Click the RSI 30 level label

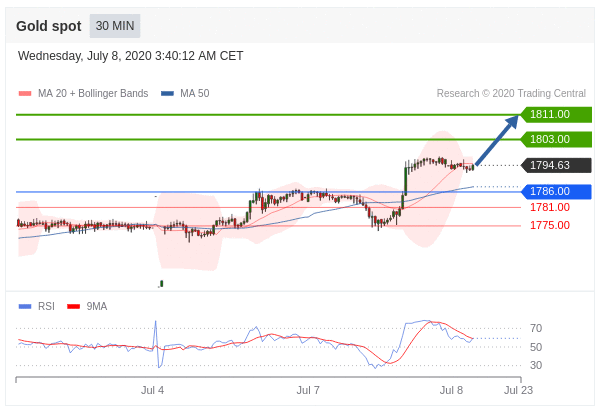point(536,365)
